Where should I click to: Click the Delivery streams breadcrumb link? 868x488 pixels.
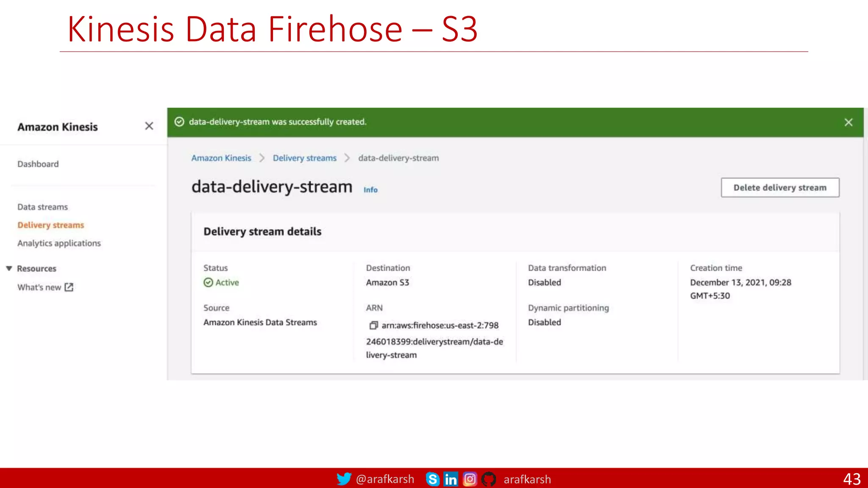(x=304, y=158)
